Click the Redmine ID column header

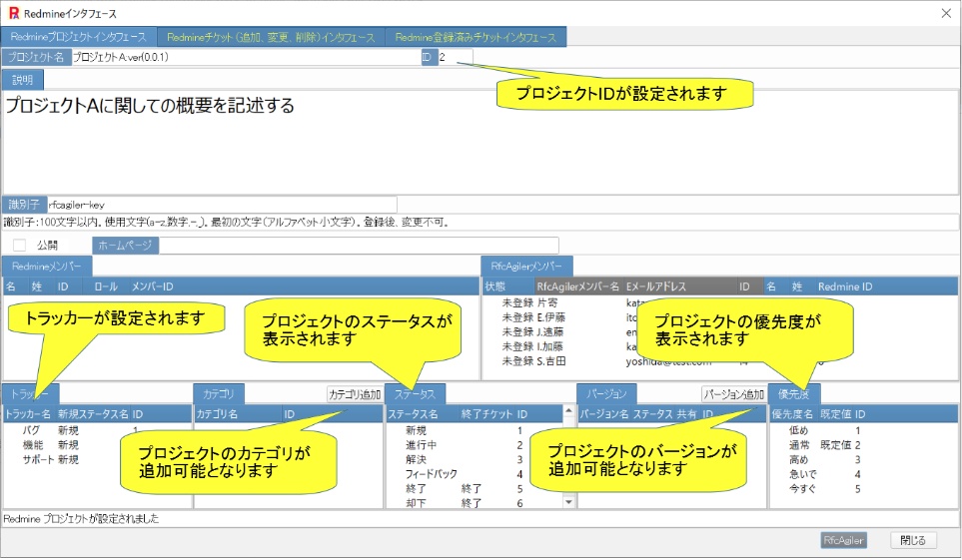845,286
